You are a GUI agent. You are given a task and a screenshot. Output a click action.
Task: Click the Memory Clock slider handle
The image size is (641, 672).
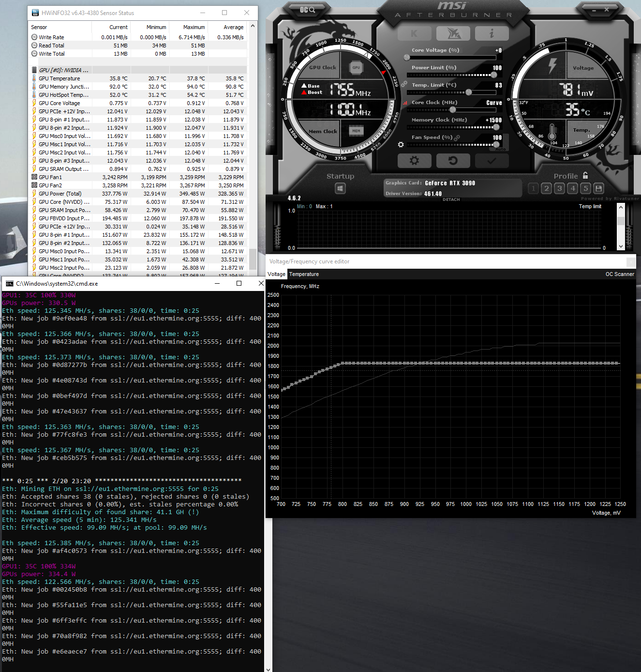(496, 127)
